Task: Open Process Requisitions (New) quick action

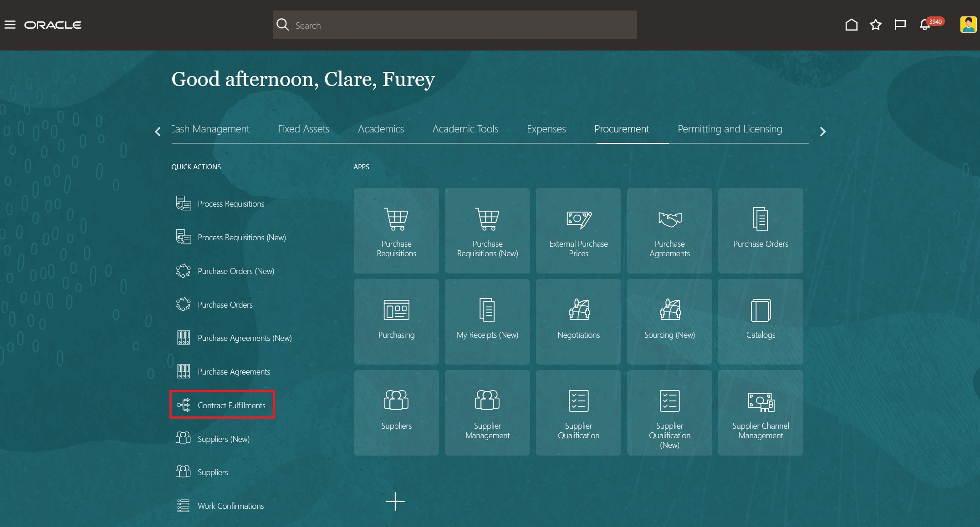Action: tap(231, 238)
